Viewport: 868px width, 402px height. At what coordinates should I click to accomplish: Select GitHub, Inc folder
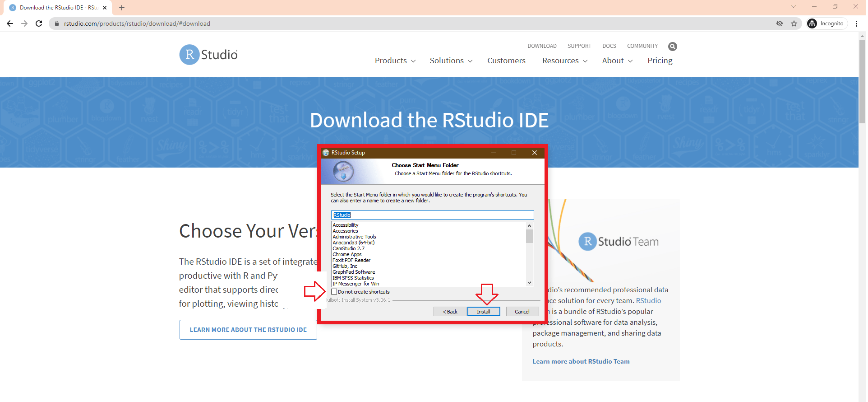(345, 266)
